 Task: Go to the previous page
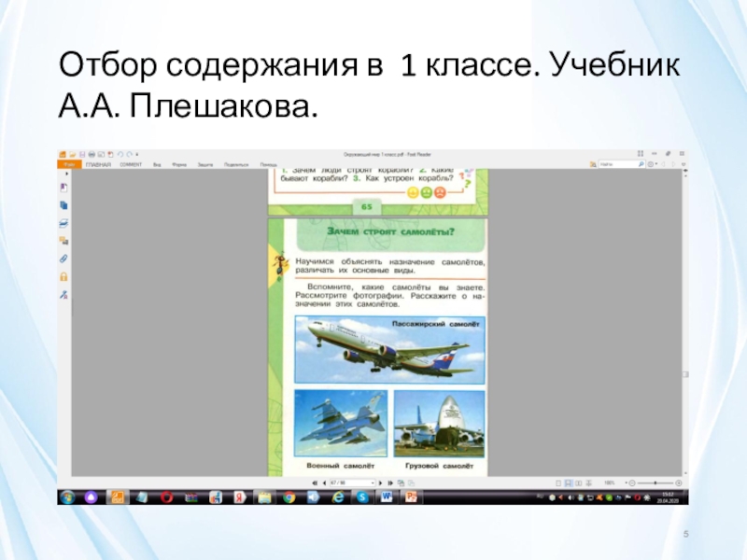point(324,483)
